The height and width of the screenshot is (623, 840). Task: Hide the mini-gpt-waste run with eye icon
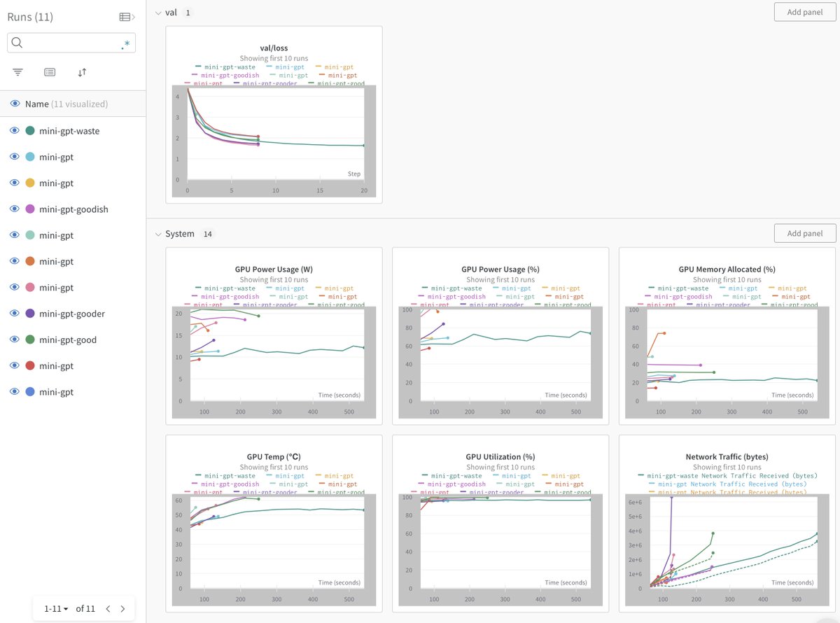(14, 131)
